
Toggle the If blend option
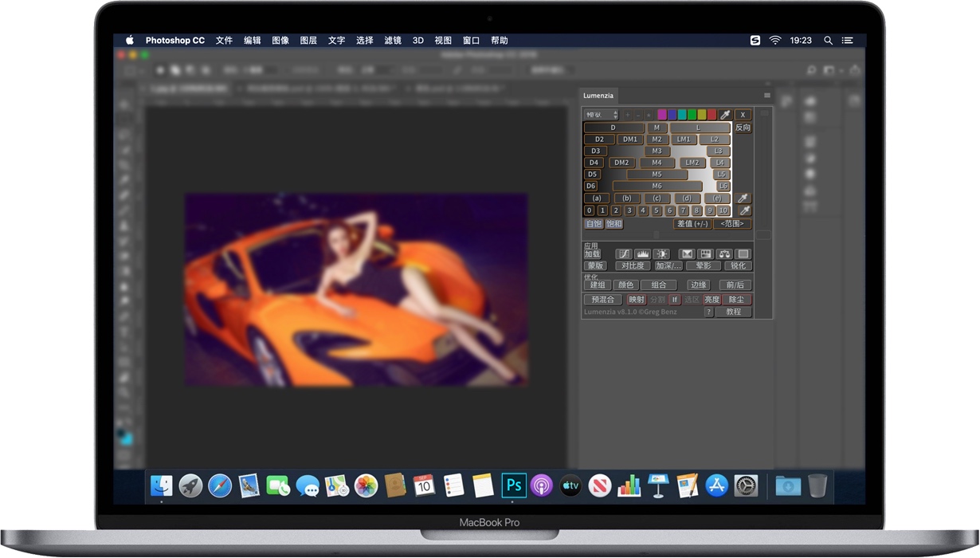675,300
